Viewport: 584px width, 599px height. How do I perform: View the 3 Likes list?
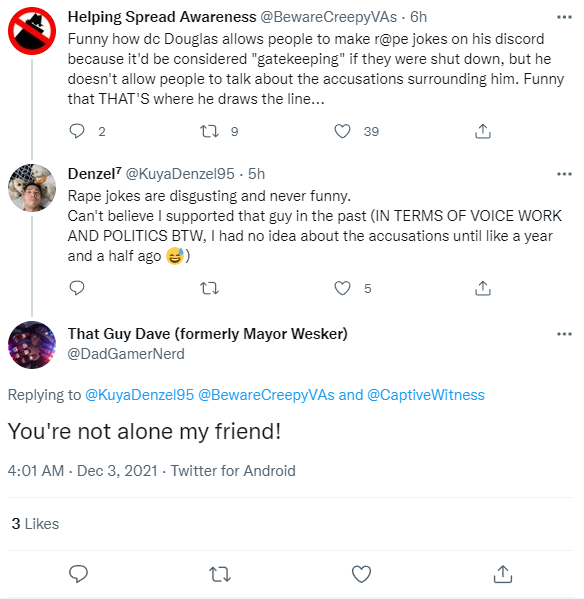[35, 524]
